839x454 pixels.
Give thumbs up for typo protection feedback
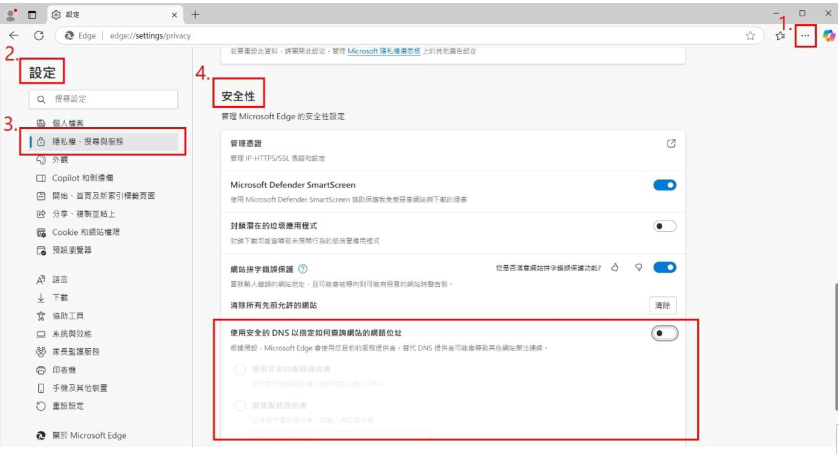point(615,268)
